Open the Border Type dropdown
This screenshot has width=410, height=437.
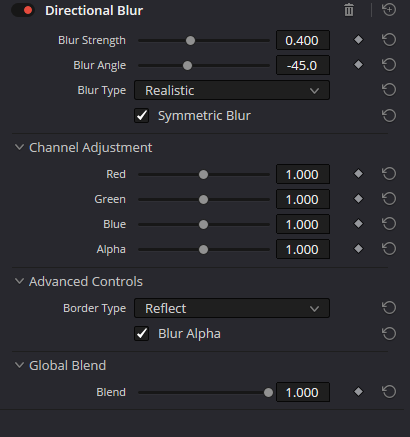pos(232,308)
